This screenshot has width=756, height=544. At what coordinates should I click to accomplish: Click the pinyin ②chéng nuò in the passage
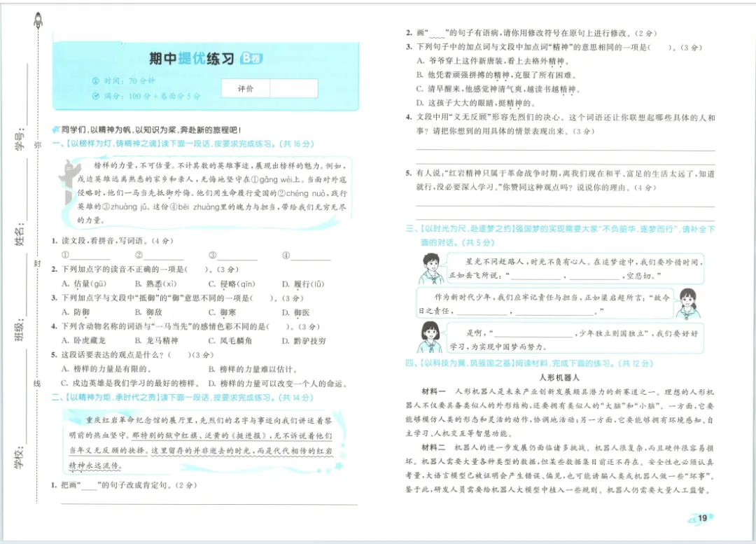point(301,193)
